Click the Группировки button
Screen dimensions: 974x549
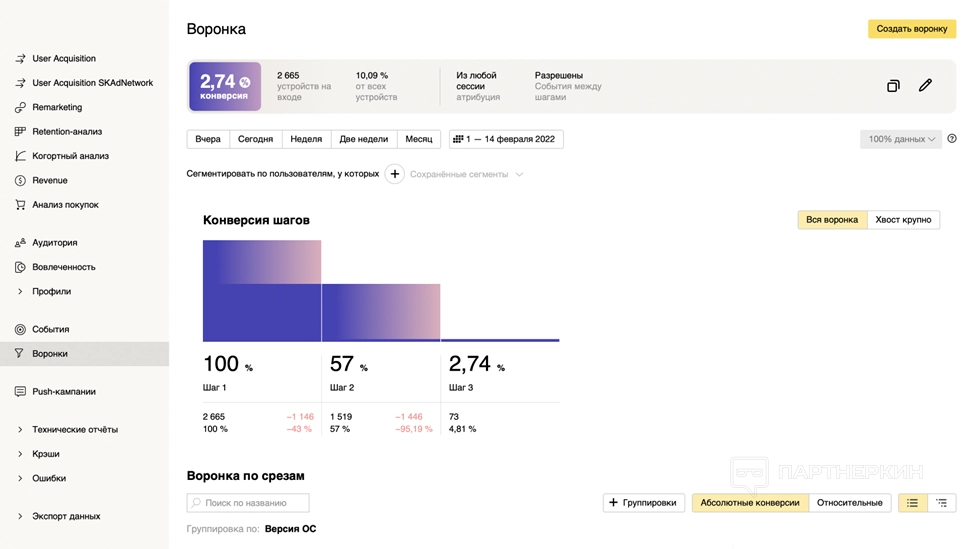click(643, 503)
